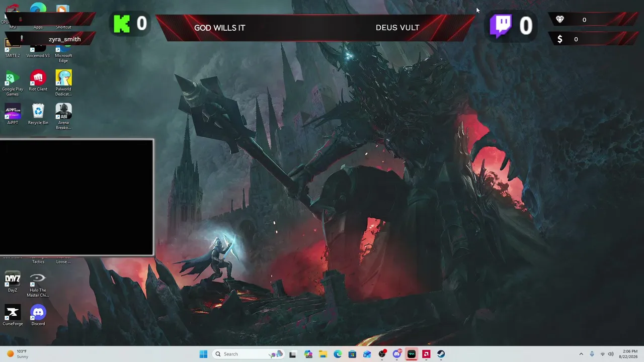This screenshot has width=644, height=362.
Task: Show hidden system tray icons
Action: click(x=581, y=354)
